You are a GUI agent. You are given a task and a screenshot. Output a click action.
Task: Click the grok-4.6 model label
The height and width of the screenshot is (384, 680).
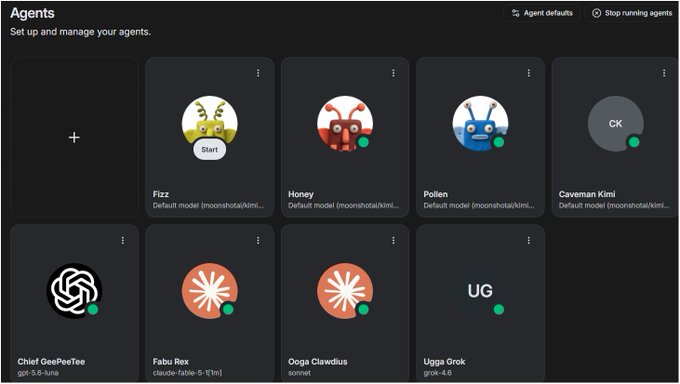(438, 373)
